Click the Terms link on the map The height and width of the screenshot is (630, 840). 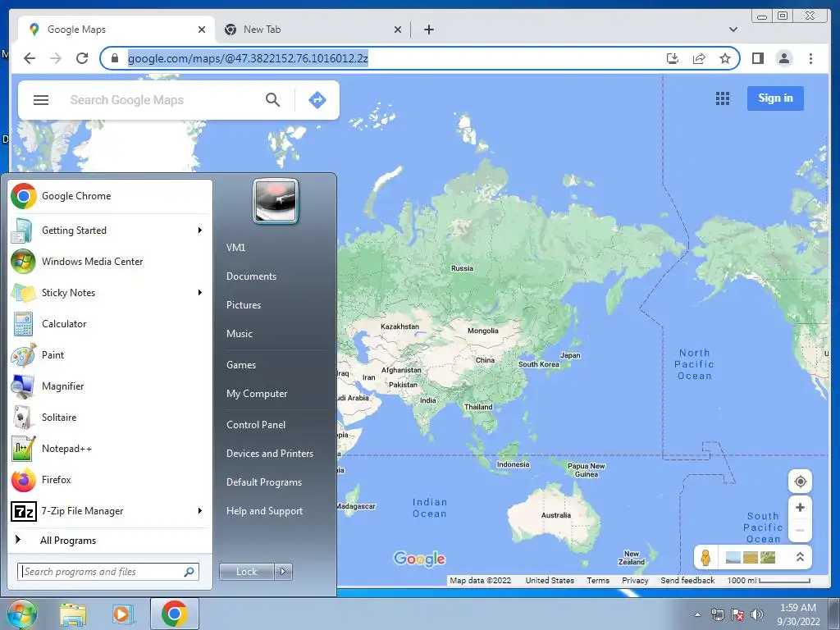[x=598, y=580]
